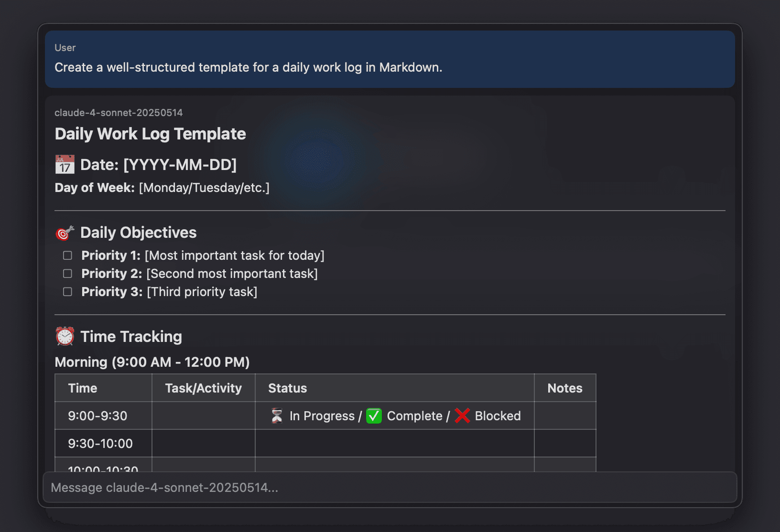Click the calendar emoji beside Date

tap(65, 165)
